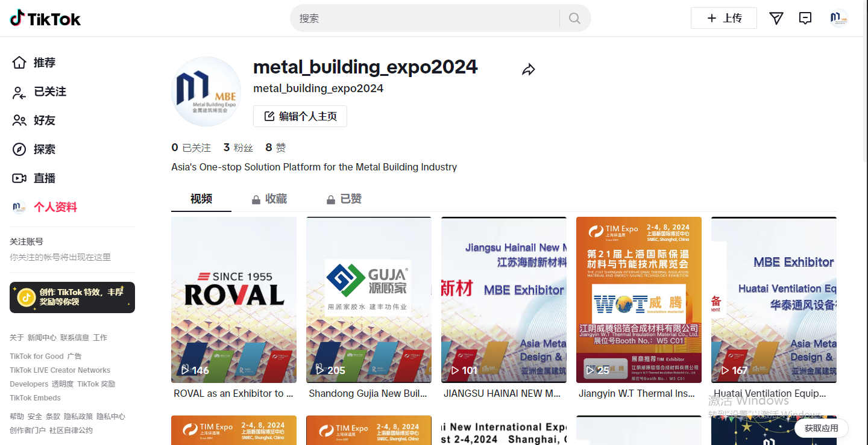The image size is (868, 445).
Task: Switch to the 视频 videos tab
Action: [201, 199]
